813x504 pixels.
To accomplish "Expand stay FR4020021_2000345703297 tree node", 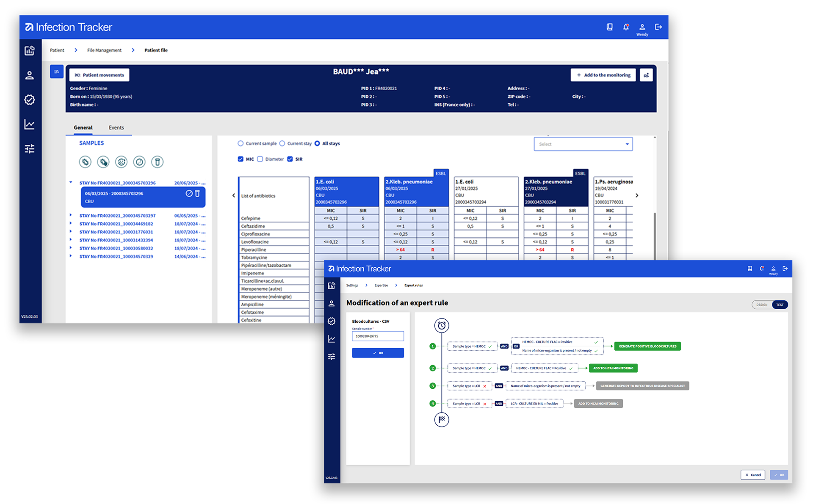I will click(71, 215).
